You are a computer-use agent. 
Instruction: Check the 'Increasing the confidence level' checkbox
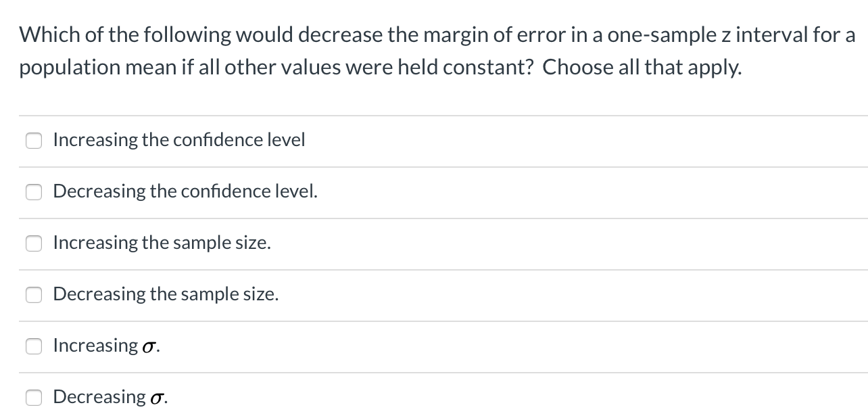pyautogui.click(x=34, y=141)
